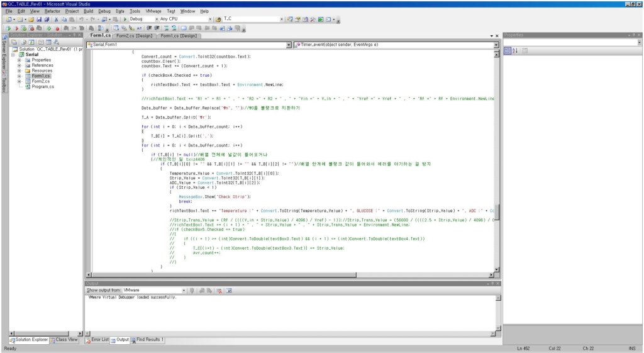The image size is (644, 353).
Task: Open Toolbox icon with wrench and hammer
Action: (313, 20)
